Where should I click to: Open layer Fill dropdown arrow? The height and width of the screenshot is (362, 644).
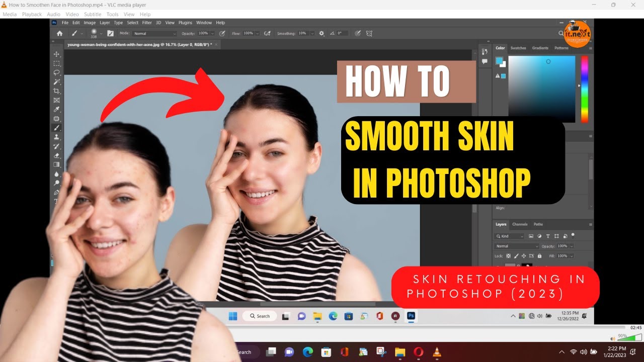(572, 256)
